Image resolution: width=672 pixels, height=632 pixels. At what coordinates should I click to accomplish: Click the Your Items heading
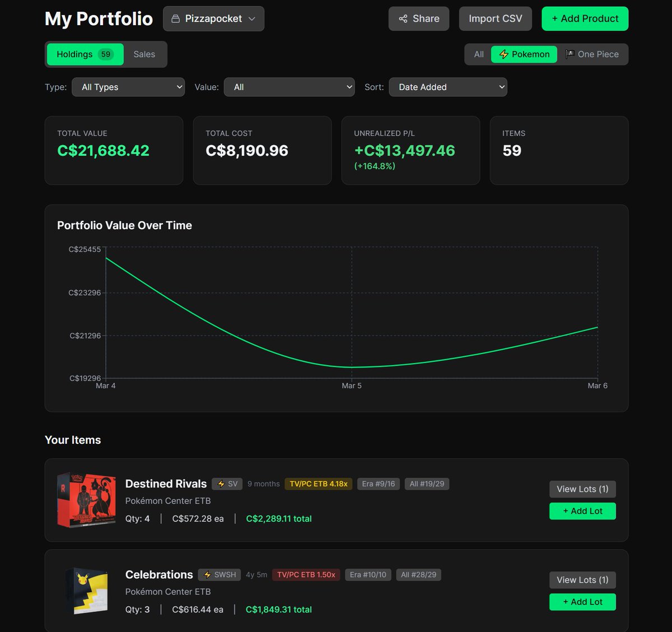[x=73, y=440]
